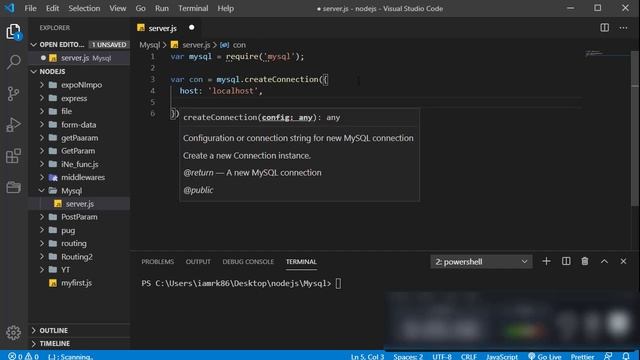640x360 pixels.
Task: Open server.js under Mysql folder
Action: point(80,204)
